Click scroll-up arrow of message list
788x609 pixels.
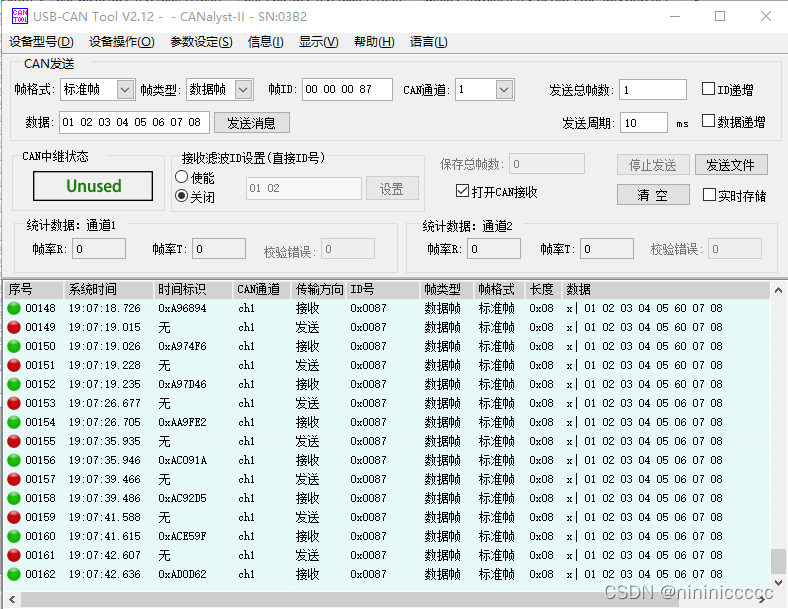[778, 290]
